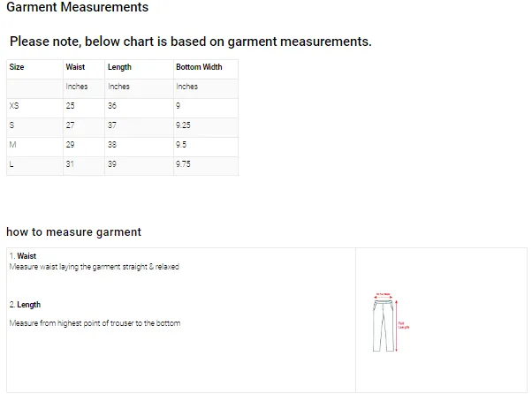Image resolution: width=532 pixels, height=394 pixels.
Task: Click the garment measurements note text
Action: (x=190, y=42)
